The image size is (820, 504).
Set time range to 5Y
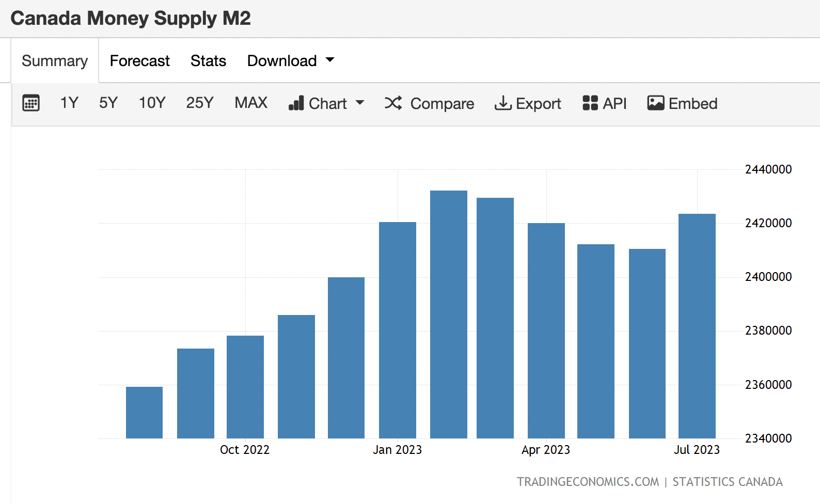coord(108,103)
